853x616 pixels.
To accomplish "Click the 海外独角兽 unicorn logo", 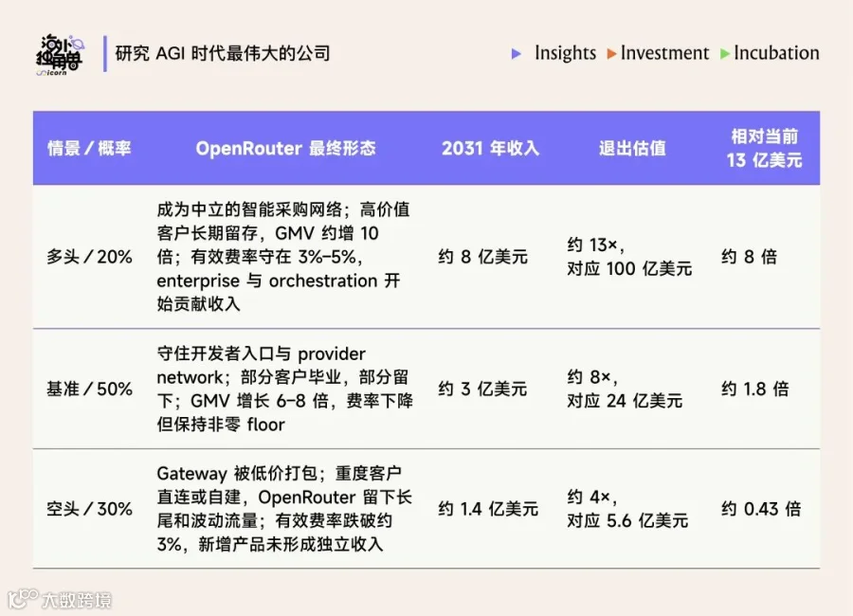I will click(x=61, y=54).
